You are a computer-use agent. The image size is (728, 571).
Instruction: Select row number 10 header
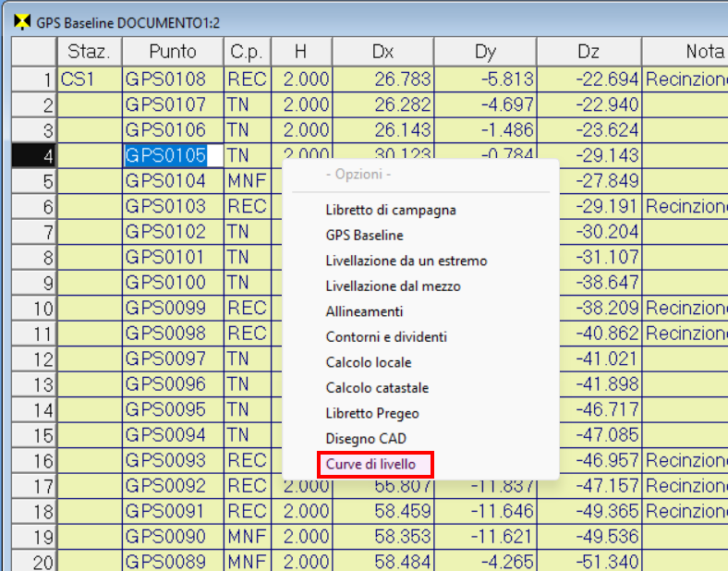coord(35,308)
